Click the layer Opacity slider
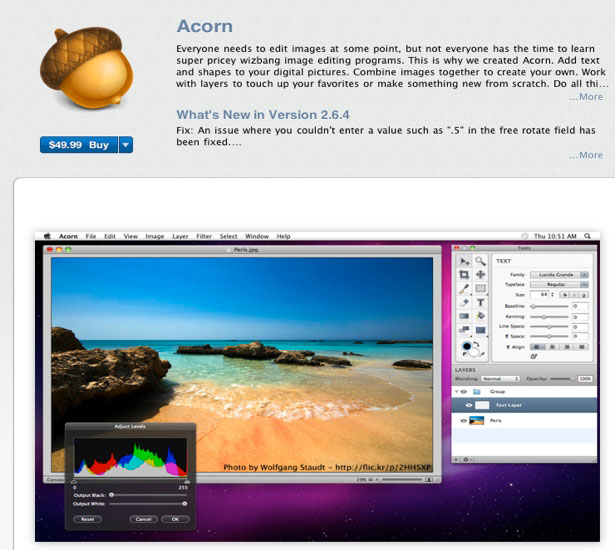Image resolution: width=615 pixels, height=550 pixels. pos(562,379)
